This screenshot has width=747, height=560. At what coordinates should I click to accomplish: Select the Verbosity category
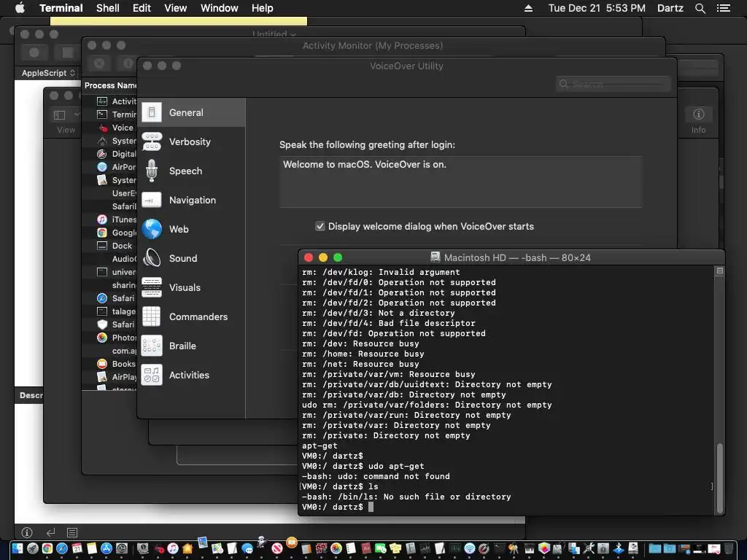pos(192,142)
